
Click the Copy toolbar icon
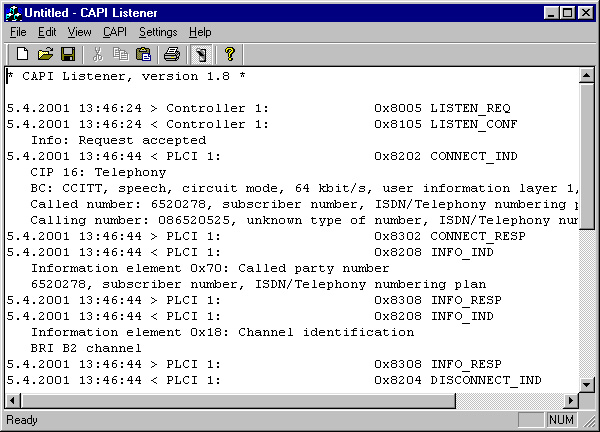tap(121, 54)
